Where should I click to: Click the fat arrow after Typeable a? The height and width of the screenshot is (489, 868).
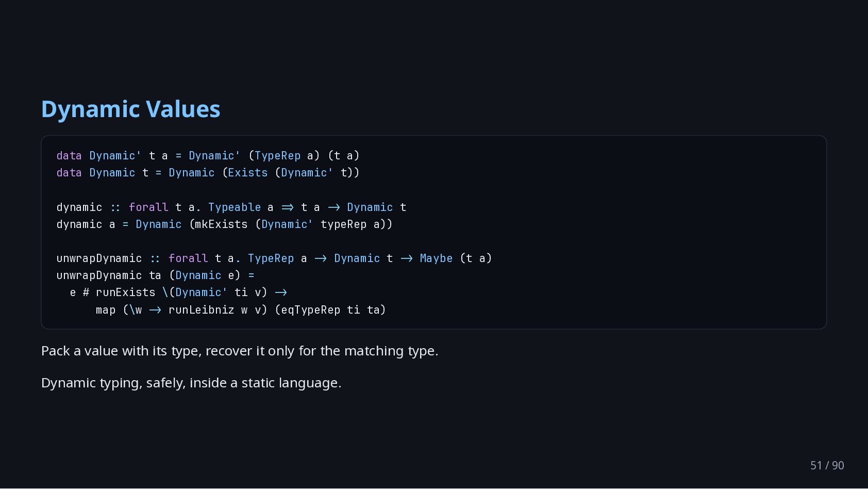pyautogui.click(x=288, y=207)
